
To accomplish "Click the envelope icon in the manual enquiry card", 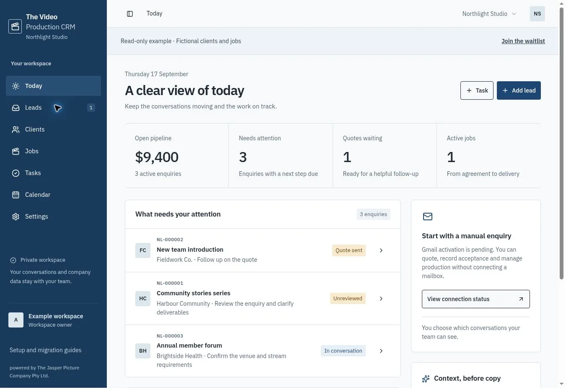I will coord(427,217).
